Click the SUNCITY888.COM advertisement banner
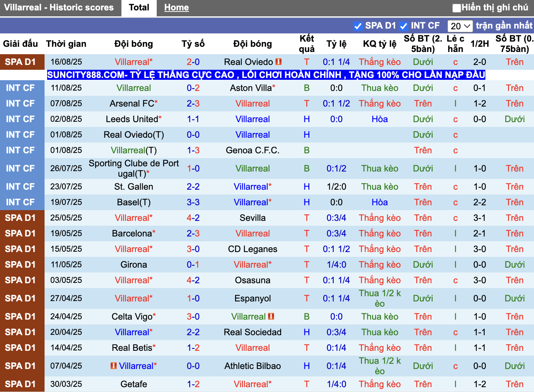Viewport: 534px width, 392px height. (266, 75)
